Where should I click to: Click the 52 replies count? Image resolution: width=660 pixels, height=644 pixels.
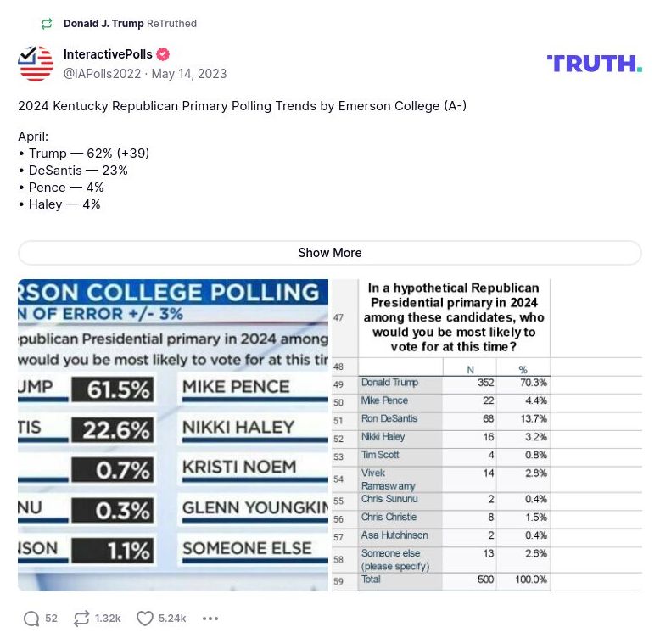(x=52, y=619)
